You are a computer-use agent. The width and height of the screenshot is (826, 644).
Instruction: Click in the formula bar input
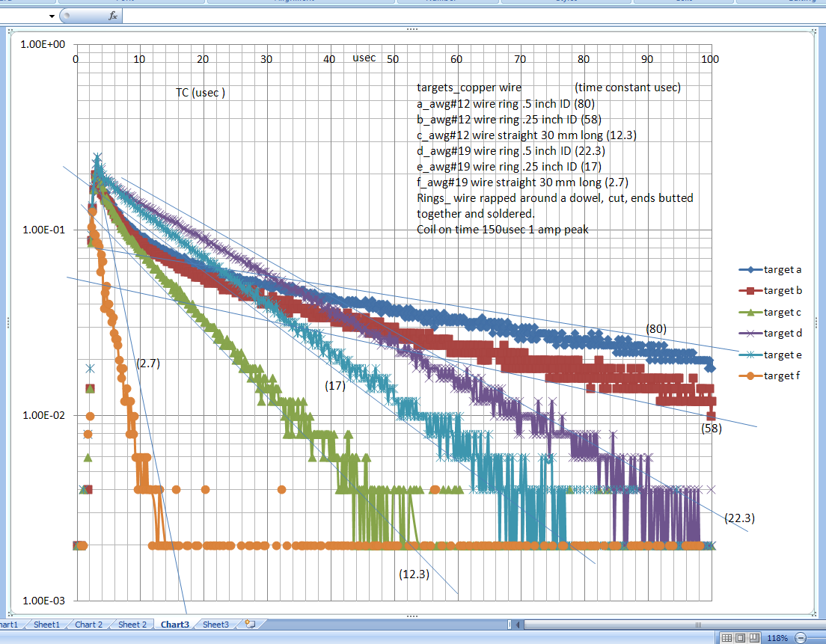(x=473, y=16)
